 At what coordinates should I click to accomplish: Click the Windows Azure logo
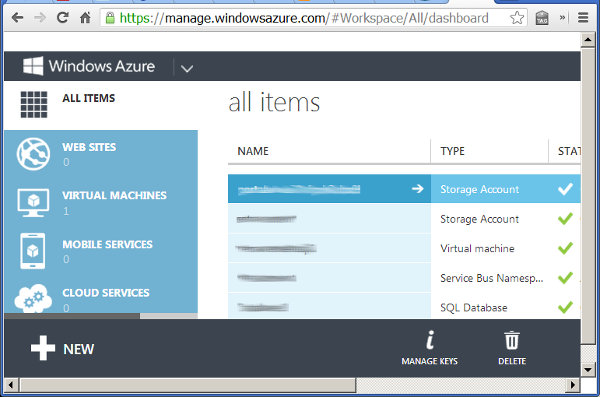point(89,66)
